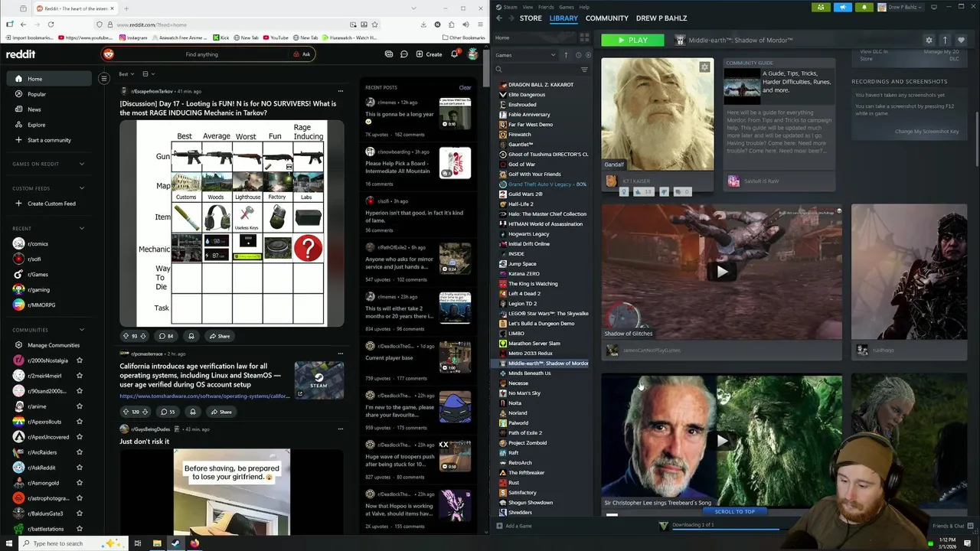The image size is (980, 551).
Task: Favorite r/AskReddit with its star
Action: (x=80, y=468)
